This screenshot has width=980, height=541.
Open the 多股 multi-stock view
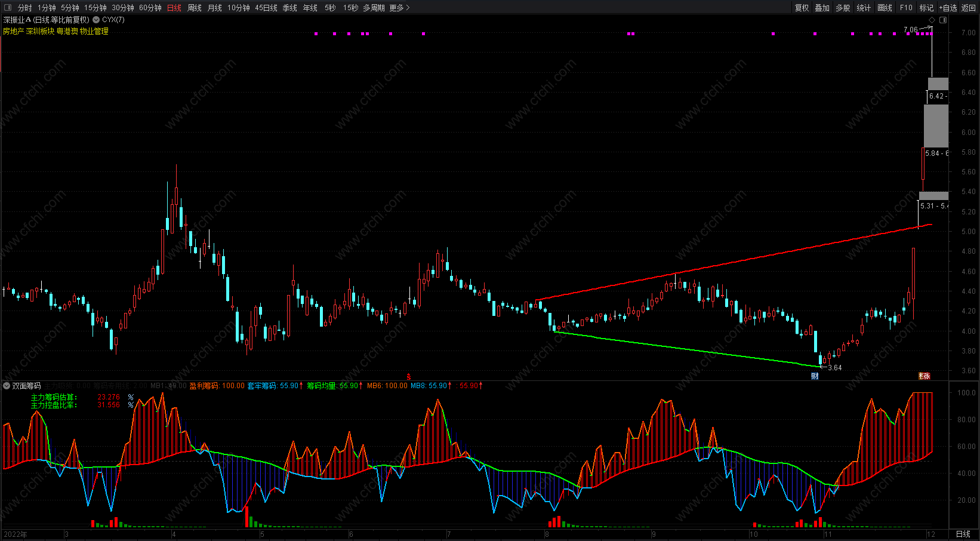(x=843, y=8)
